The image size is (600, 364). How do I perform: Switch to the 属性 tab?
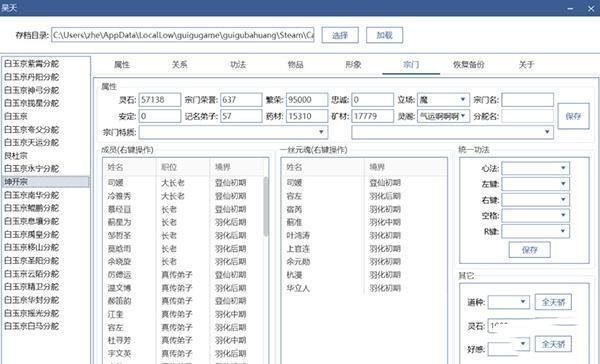coord(122,65)
